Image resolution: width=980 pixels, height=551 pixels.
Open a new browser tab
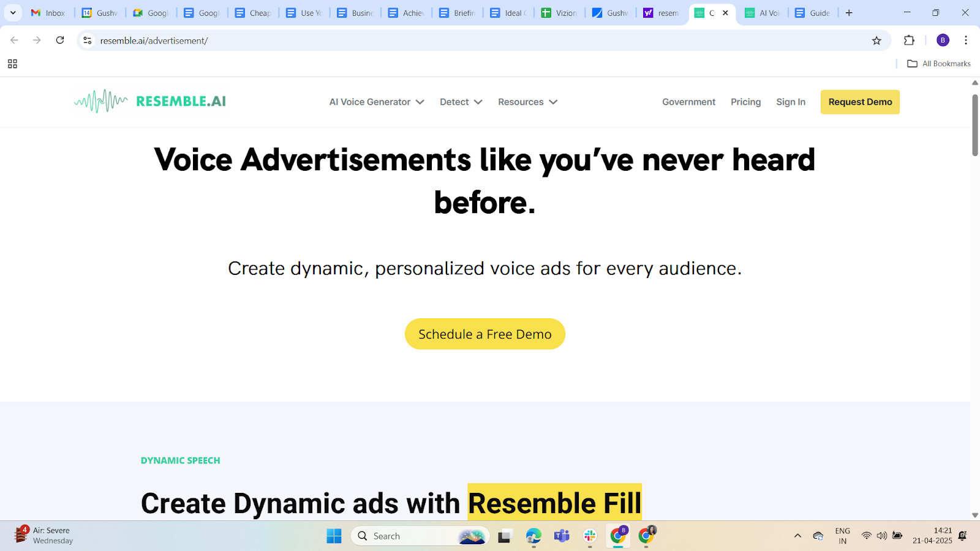849,13
